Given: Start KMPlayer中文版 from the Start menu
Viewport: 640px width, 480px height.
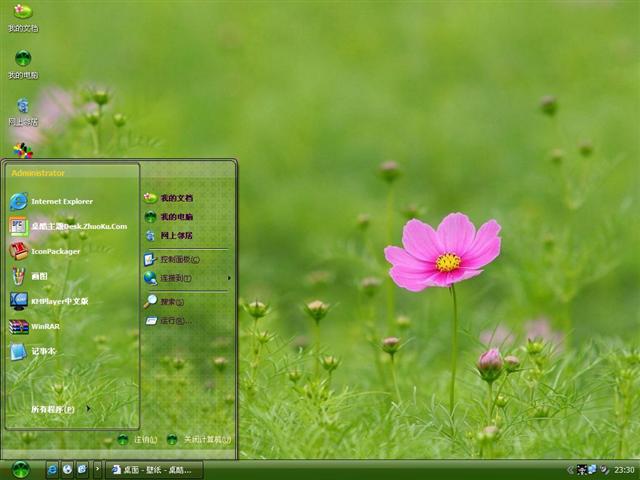Looking at the screenshot, I should 58,301.
